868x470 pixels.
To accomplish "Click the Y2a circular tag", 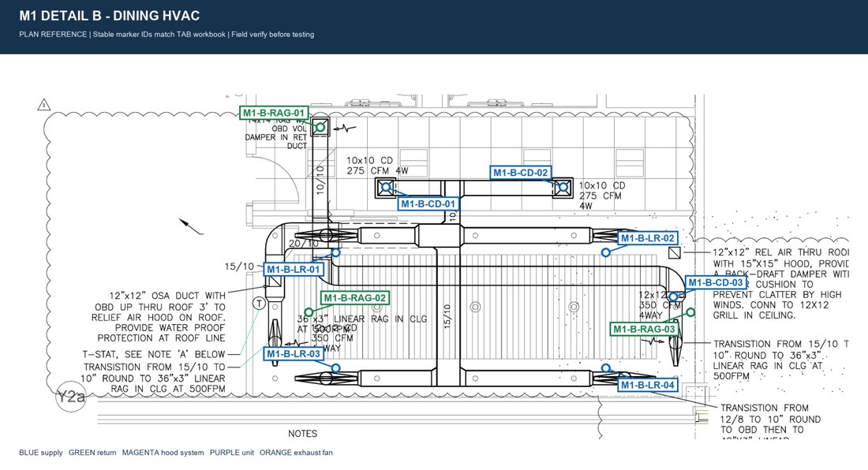I will pos(71,396).
